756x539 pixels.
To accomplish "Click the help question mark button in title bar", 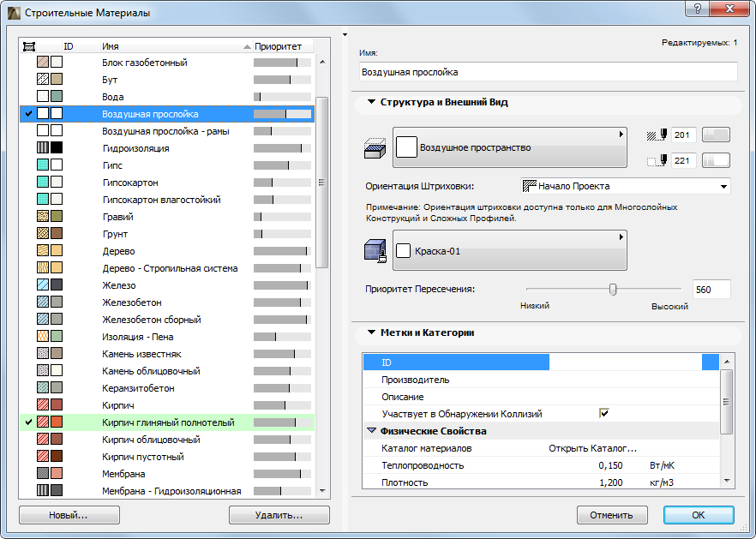I will [697, 9].
